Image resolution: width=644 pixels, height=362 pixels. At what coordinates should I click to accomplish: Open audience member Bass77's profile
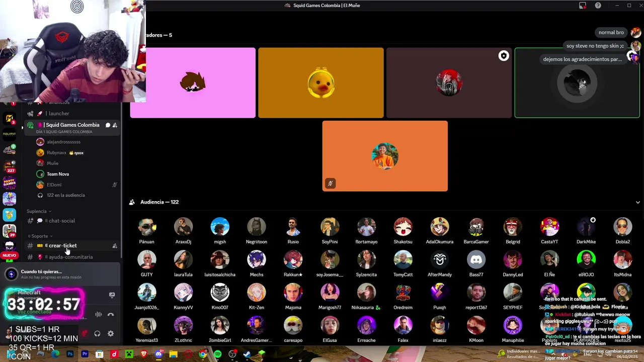click(476, 264)
